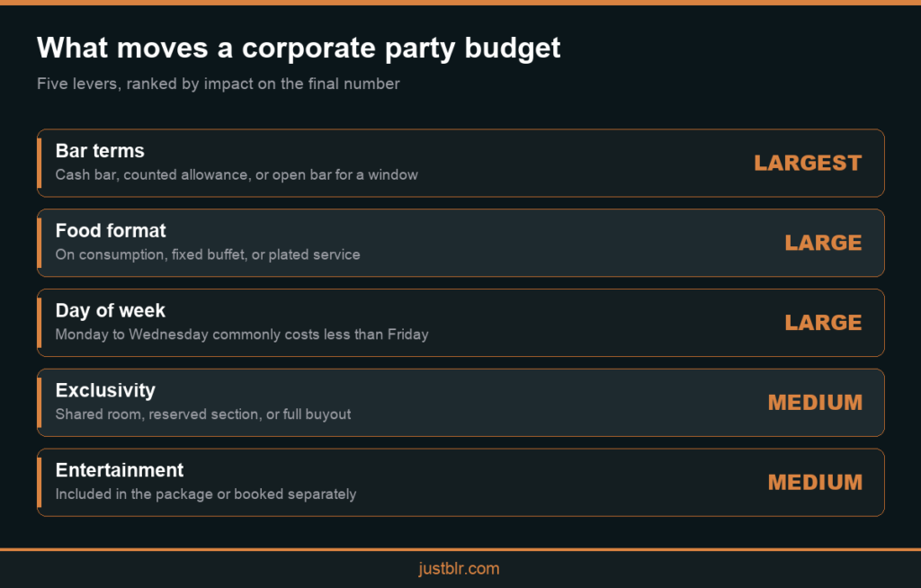The width and height of the screenshot is (921, 588).
Task: Click the LARGE label beside Food format
Action: point(823,243)
